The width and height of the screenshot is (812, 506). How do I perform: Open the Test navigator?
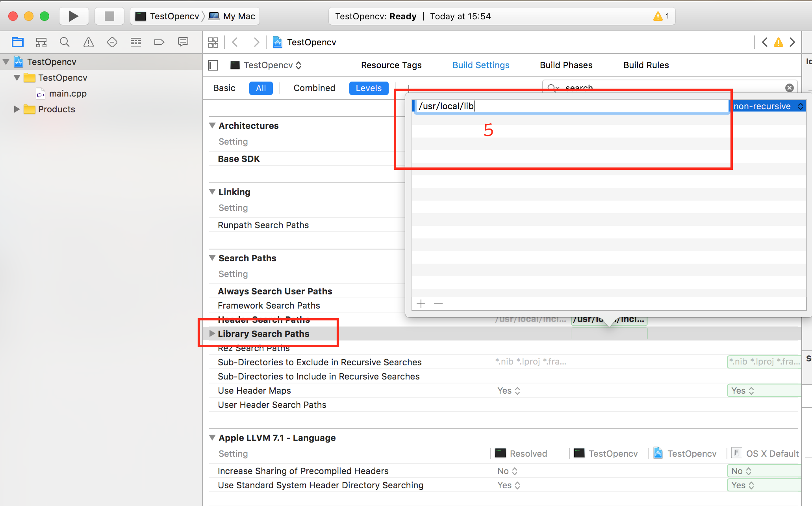(x=112, y=42)
